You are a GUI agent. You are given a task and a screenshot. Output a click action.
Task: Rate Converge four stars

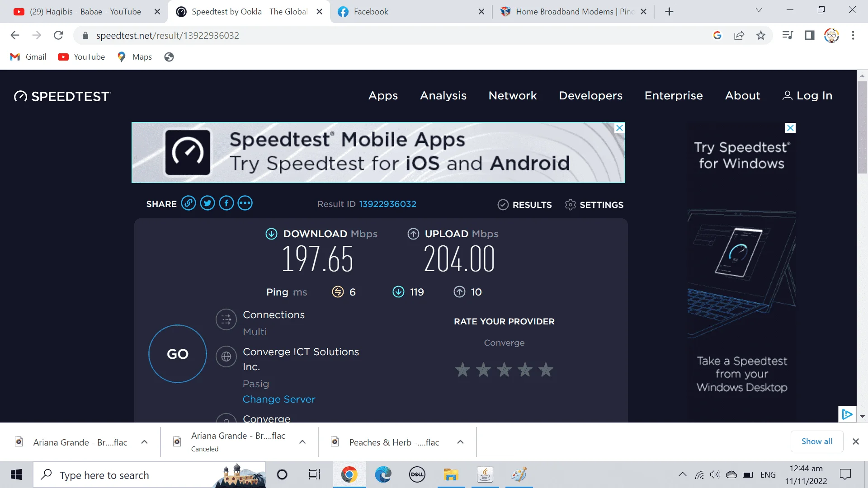point(525,370)
